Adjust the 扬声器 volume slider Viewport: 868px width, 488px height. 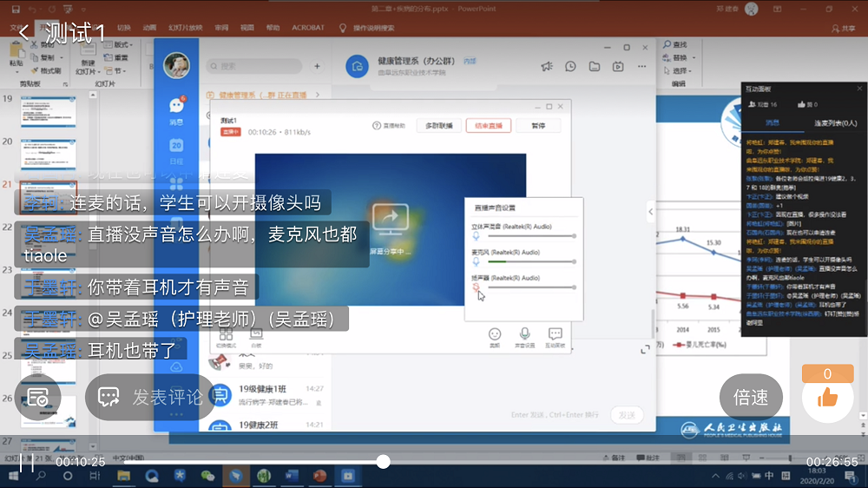click(531, 287)
